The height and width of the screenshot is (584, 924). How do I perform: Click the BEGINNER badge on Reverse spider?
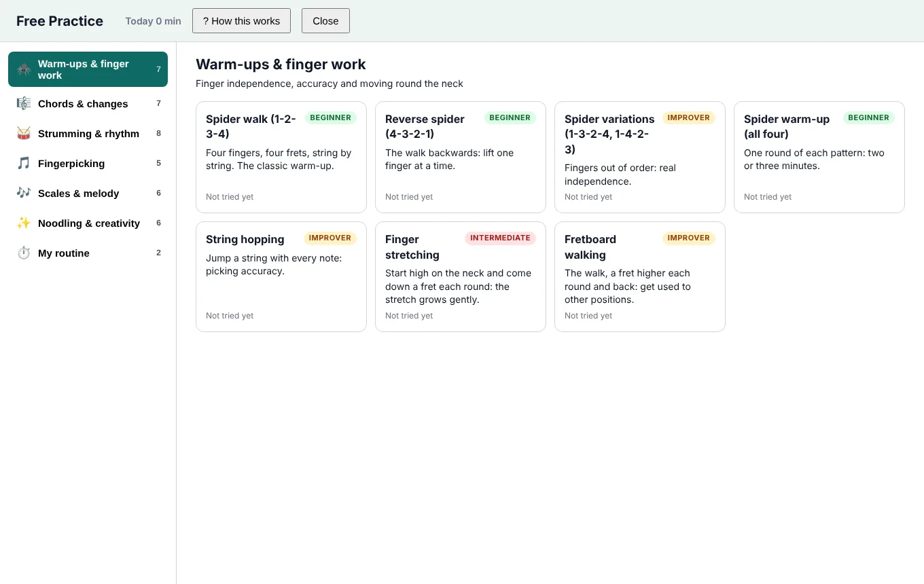point(510,118)
